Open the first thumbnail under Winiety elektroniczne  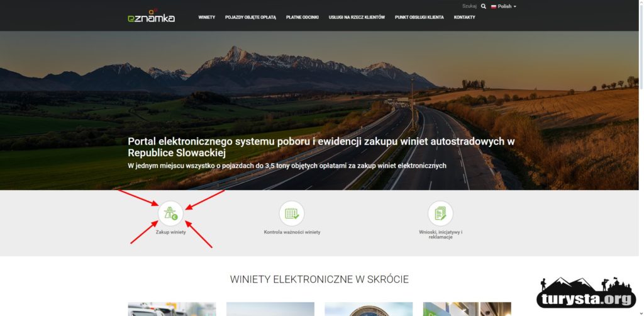coord(172,309)
